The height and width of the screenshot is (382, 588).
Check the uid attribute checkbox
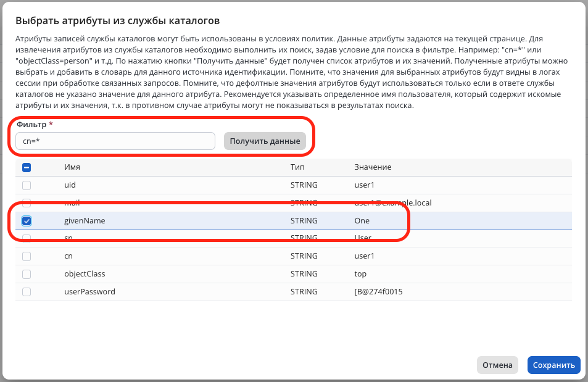(27, 185)
